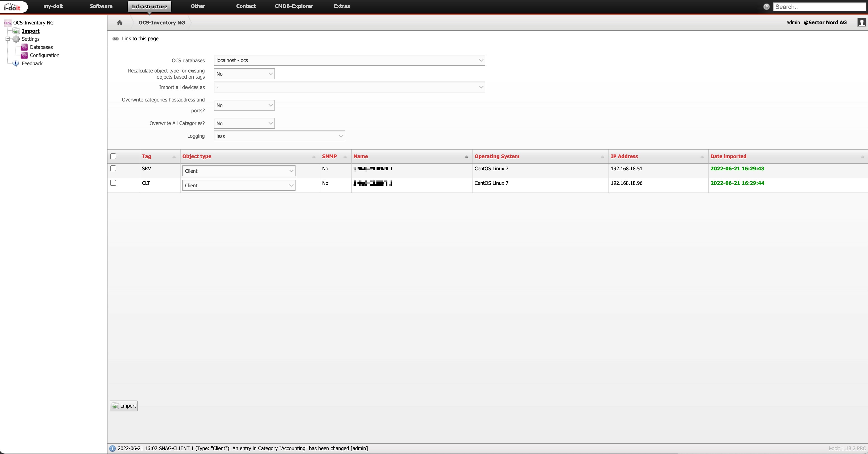The image size is (868, 454).
Task: Tick the checkbox for the SRV row
Action: 113,168
